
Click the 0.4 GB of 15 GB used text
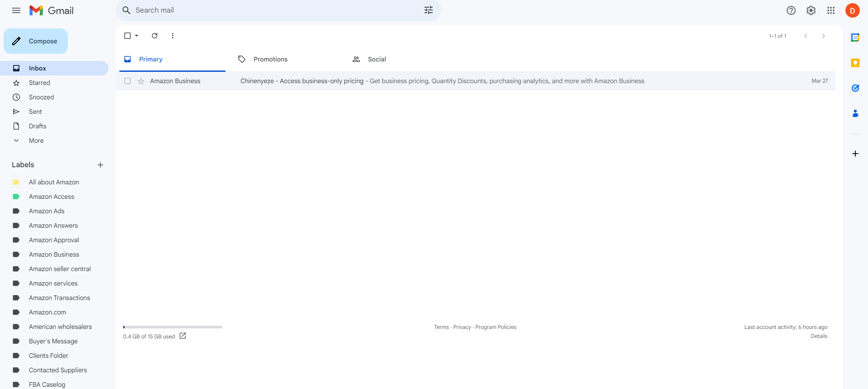[149, 337]
